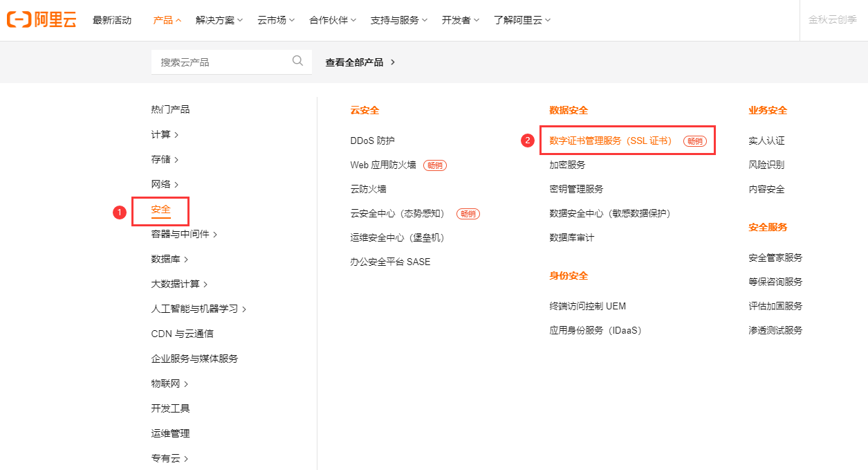Select 企业服务与媒体服务 category
Viewport: 868px width, 470px height.
click(x=194, y=359)
